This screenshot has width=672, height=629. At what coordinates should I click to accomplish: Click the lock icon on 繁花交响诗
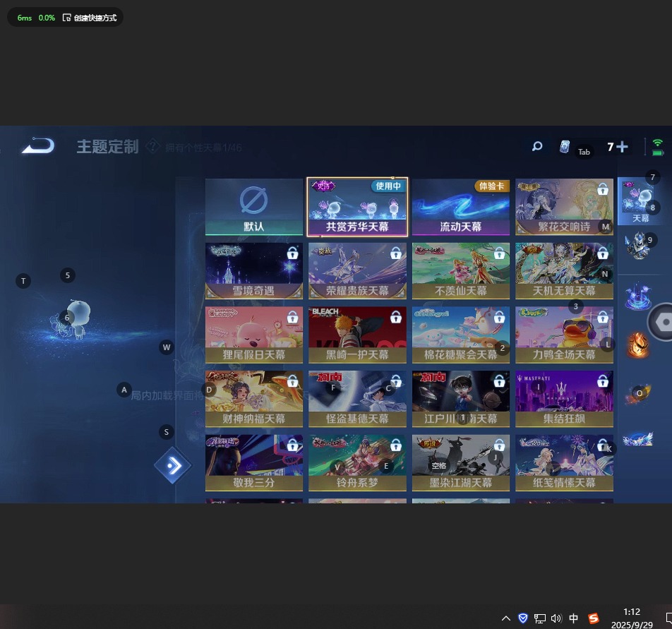pos(603,189)
